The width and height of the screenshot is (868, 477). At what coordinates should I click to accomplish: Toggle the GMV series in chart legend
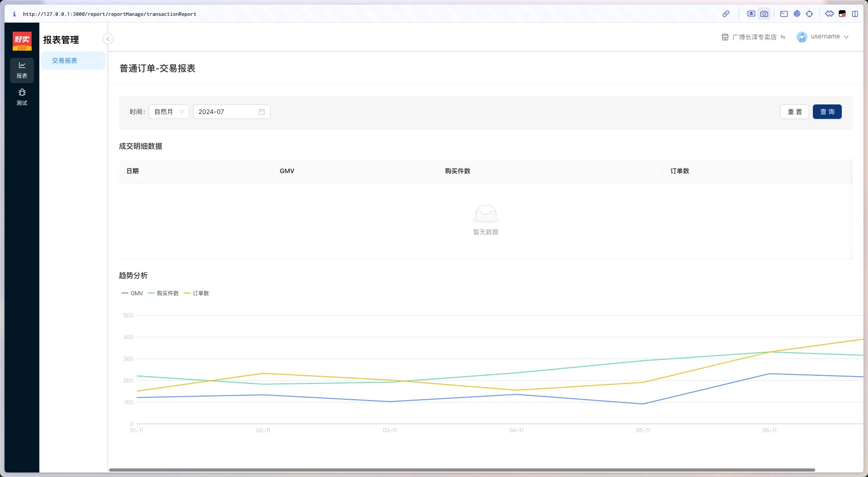pyautogui.click(x=132, y=293)
